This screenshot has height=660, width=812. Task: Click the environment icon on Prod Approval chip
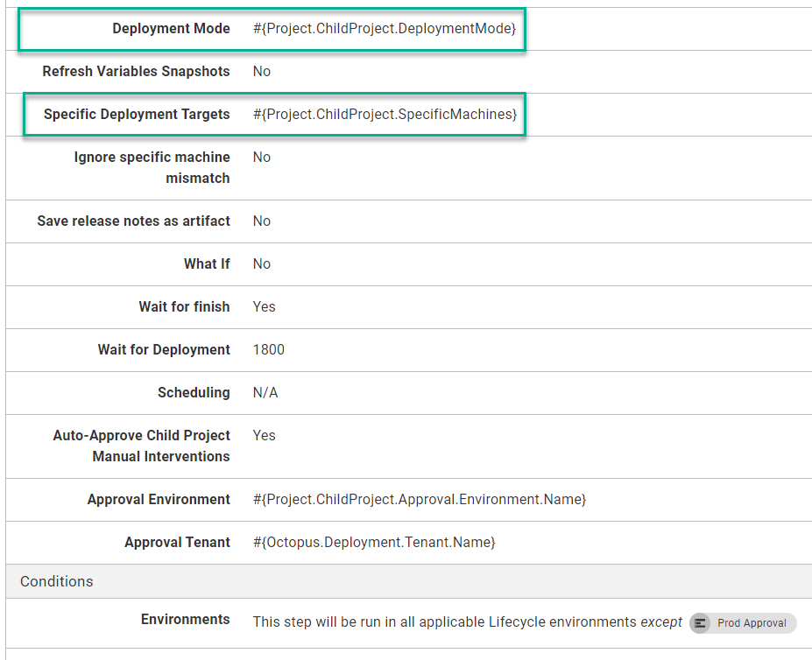point(701,622)
